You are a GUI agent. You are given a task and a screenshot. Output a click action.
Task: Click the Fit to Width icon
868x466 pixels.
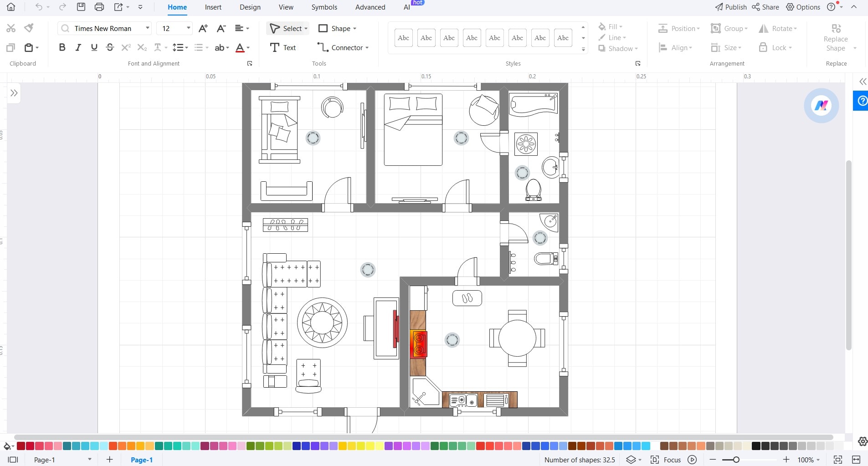[x=856, y=460]
